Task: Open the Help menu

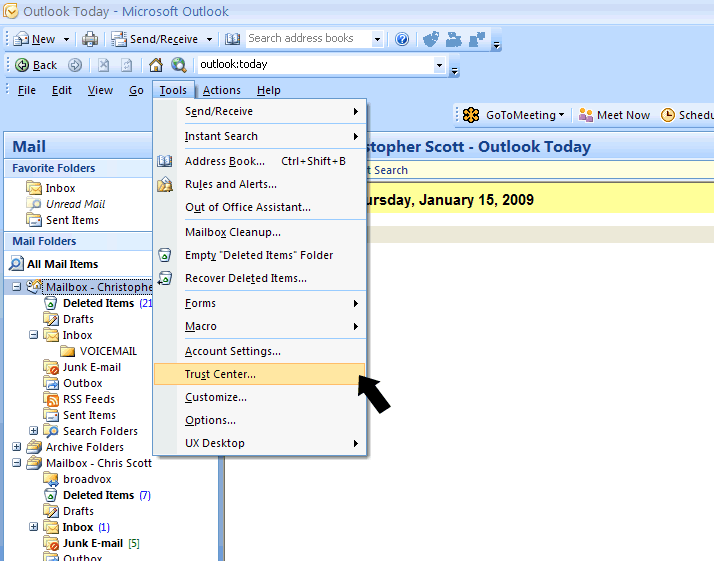Action: pyautogui.click(x=269, y=90)
